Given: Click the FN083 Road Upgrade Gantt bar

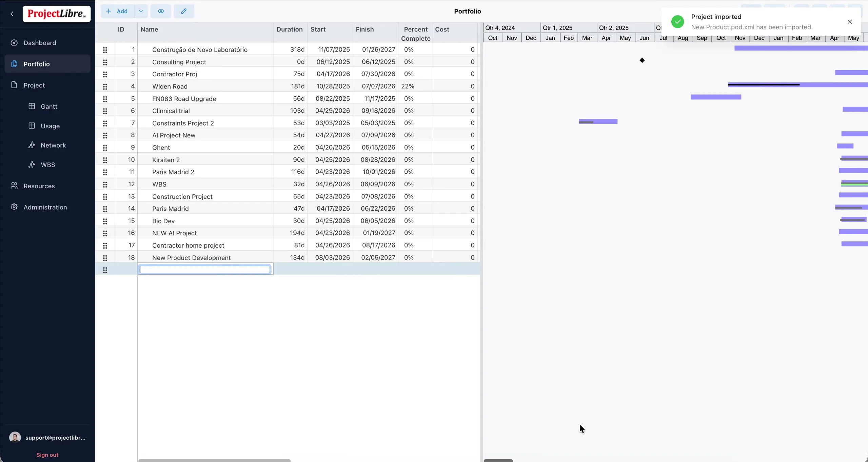Looking at the screenshot, I should point(716,97).
